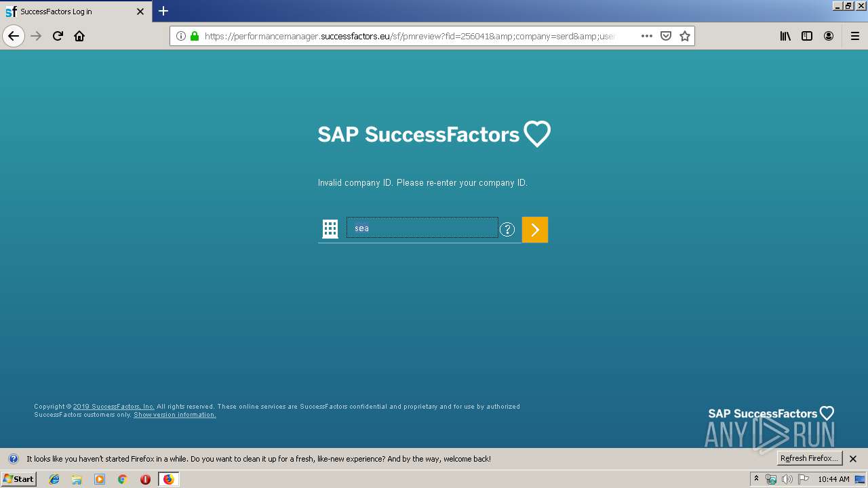Open the Firefox home page
This screenshot has height=488, width=868.
(x=79, y=36)
